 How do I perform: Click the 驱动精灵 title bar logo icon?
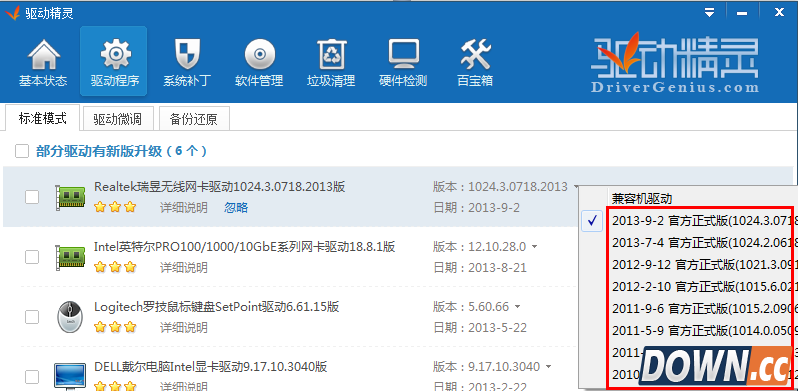[x=12, y=13]
